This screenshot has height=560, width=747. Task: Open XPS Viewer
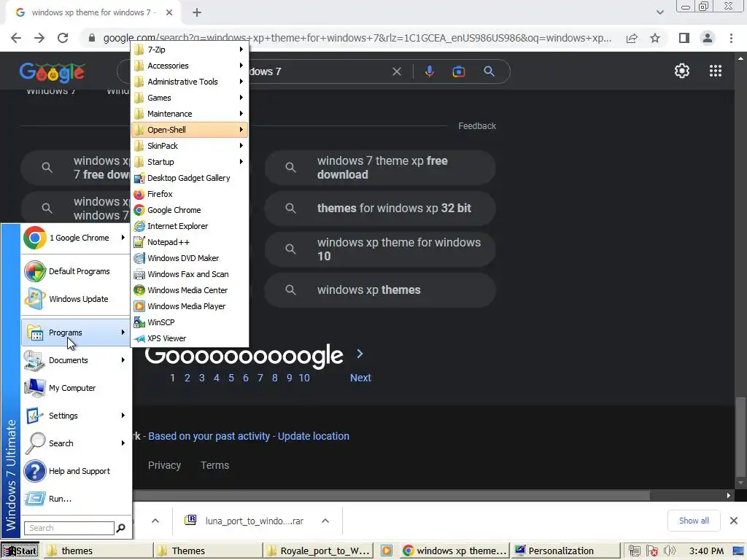click(190, 338)
